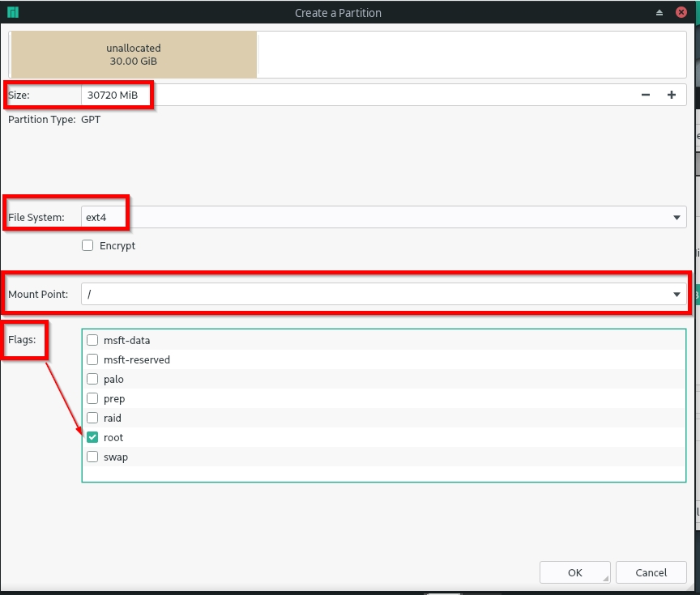
Task: Click the keep-above arrow icon in title bar
Action: pyautogui.click(x=659, y=12)
